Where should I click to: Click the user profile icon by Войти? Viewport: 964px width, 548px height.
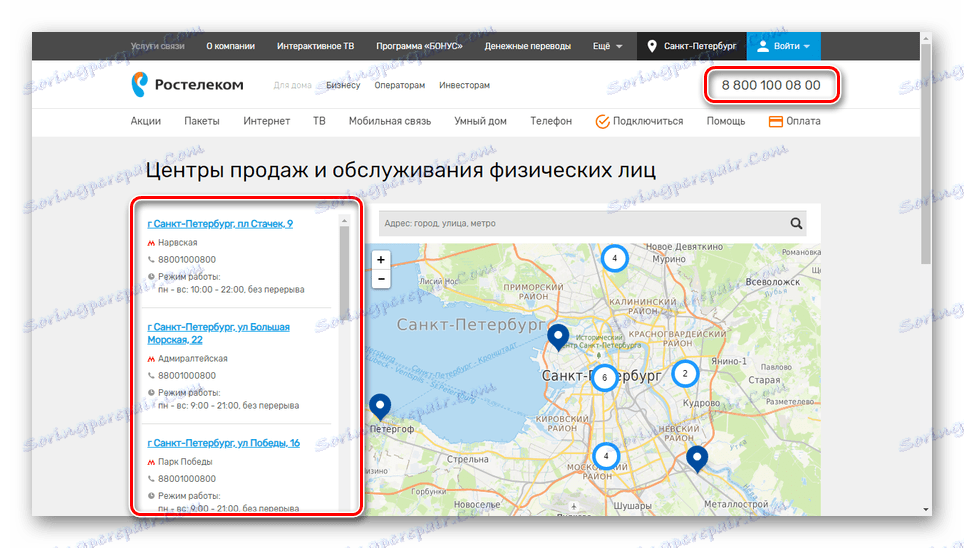763,46
